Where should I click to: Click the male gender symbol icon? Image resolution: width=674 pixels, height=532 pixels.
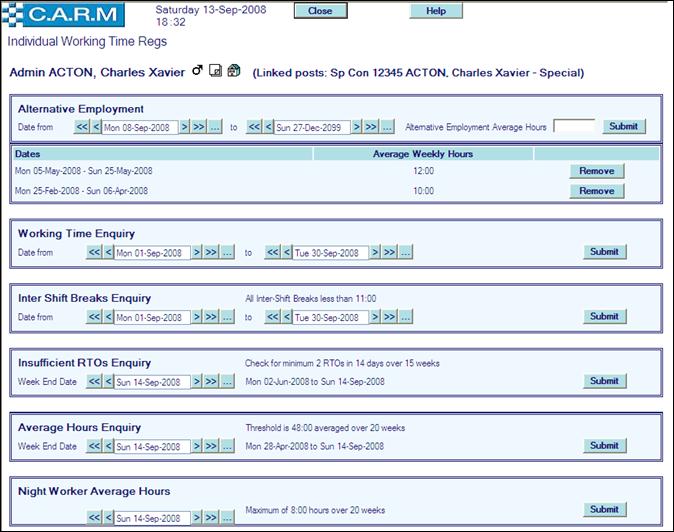(197, 71)
